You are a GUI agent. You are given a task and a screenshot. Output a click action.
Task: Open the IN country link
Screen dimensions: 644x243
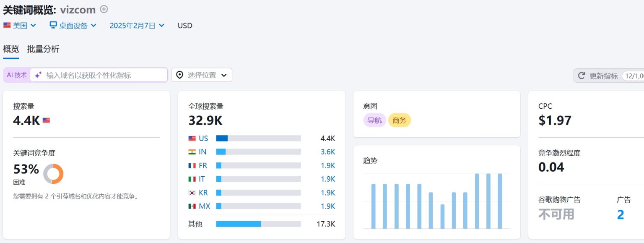tap(203, 152)
